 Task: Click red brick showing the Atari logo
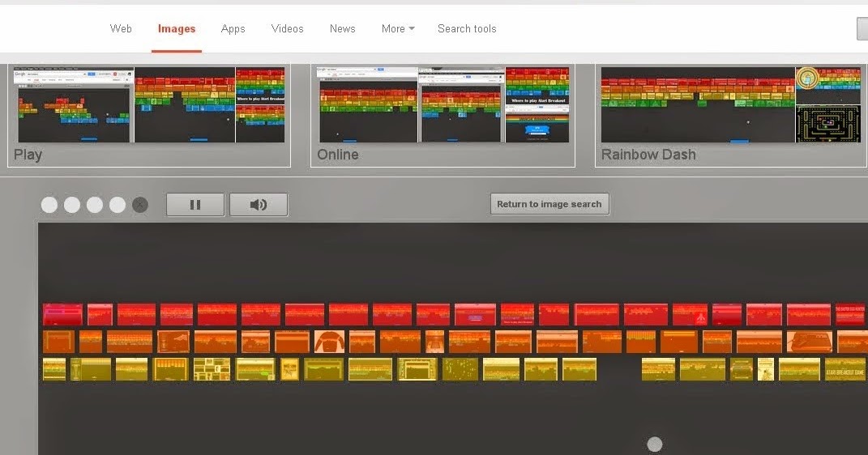[690, 315]
